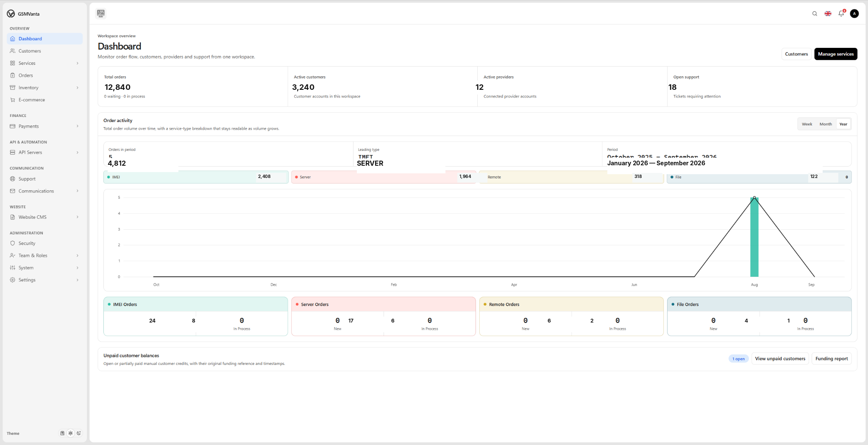868x445 pixels.
Task: Go to the Dashboard sidebar item
Action: [45, 39]
